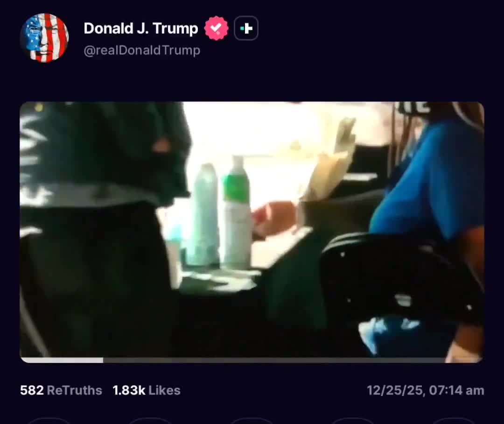Screen dimensions: 504x424
Task: Click the fourth share icon under the post
Action: pyautogui.click(x=353, y=421)
